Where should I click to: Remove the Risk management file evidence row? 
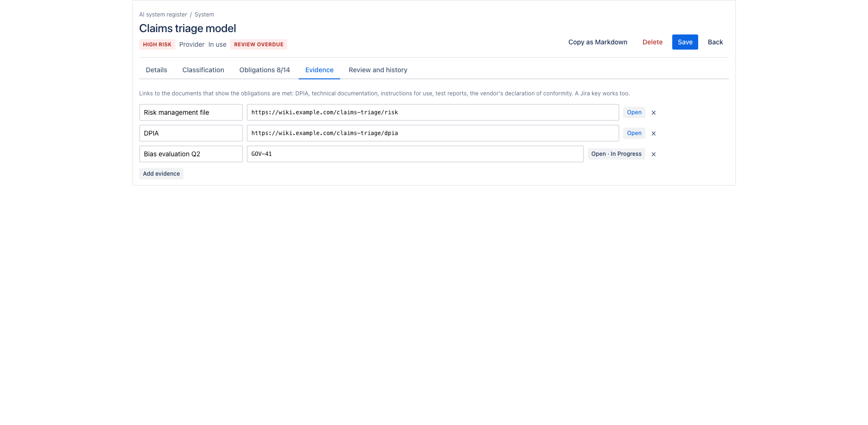[x=653, y=112]
